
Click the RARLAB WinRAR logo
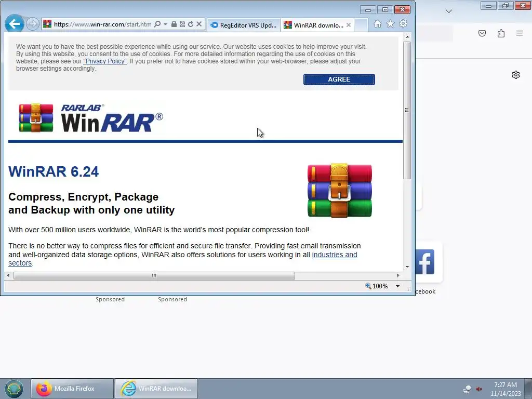click(91, 118)
